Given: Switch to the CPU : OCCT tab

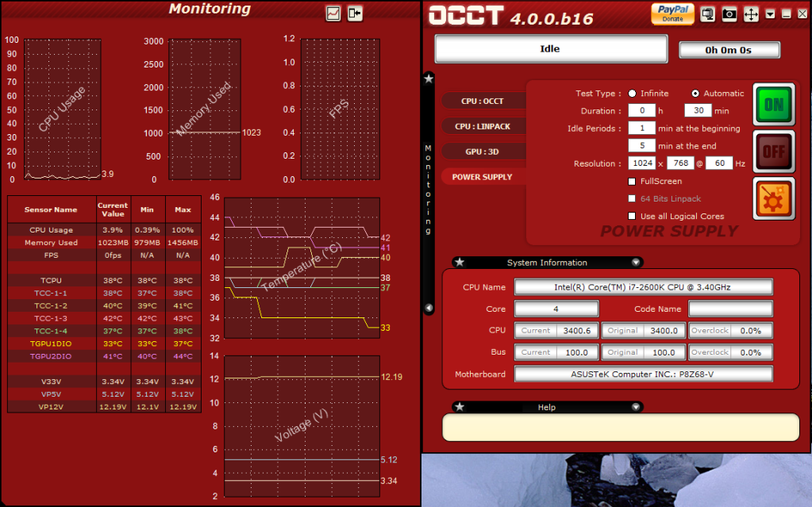Looking at the screenshot, I should [x=483, y=101].
